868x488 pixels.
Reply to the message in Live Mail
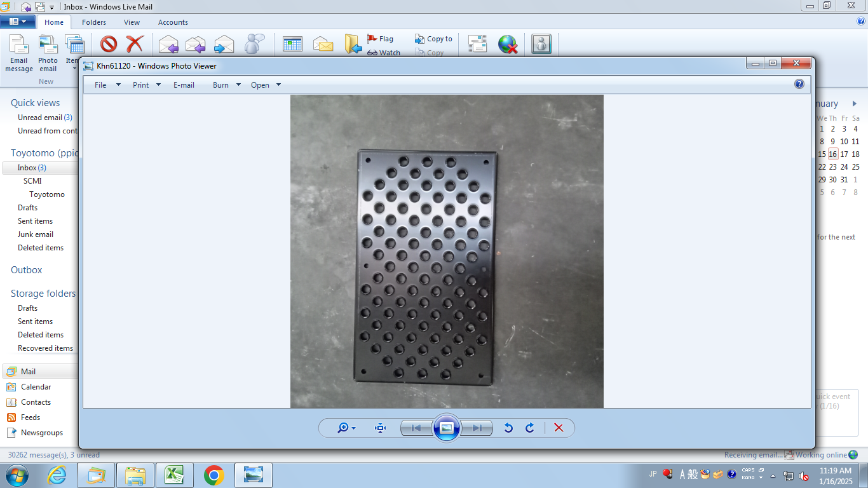168,44
